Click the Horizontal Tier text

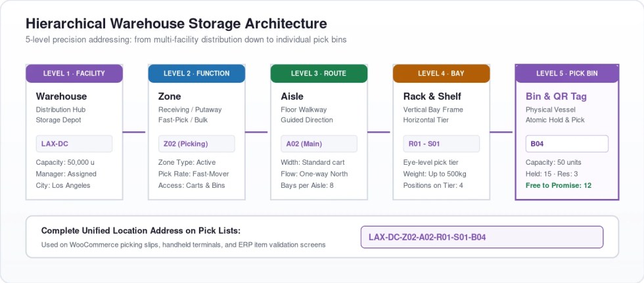(x=426, y=120)
